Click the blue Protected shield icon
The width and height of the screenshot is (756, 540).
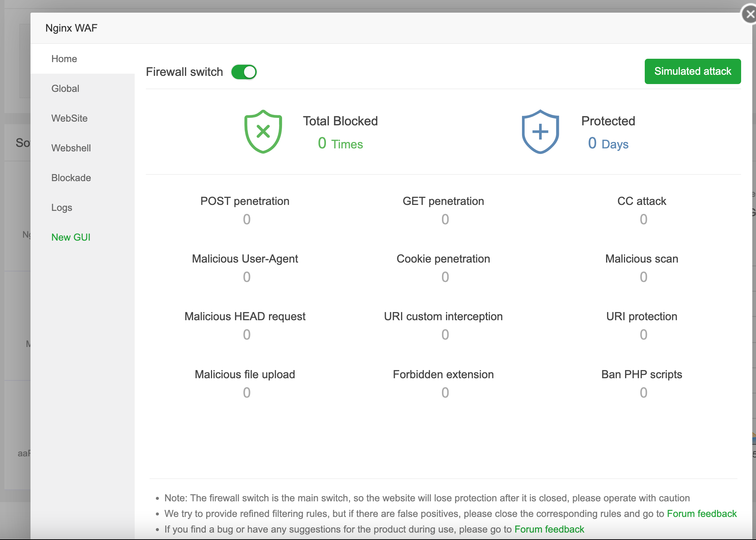540,132
